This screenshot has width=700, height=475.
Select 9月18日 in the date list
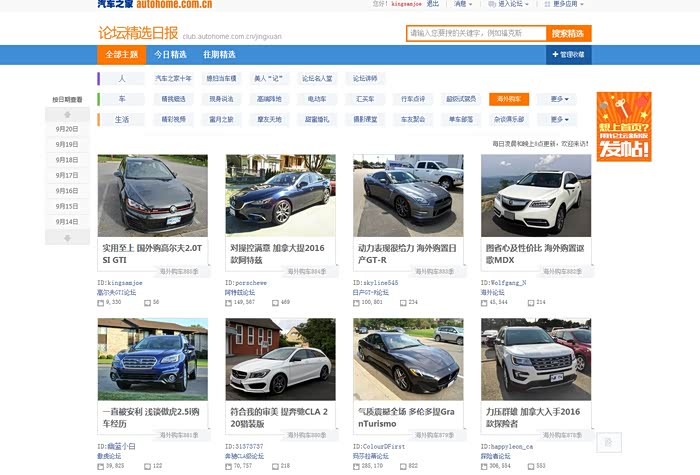pos(67,160)
